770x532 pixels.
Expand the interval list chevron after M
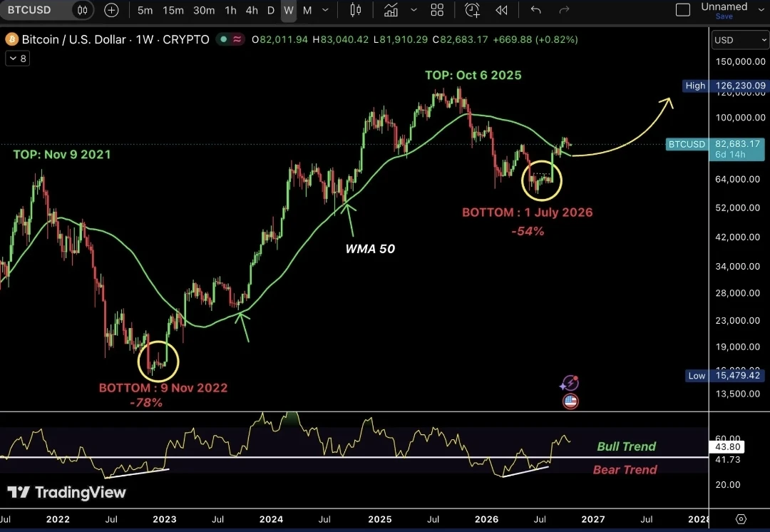[x=325, y=10]
